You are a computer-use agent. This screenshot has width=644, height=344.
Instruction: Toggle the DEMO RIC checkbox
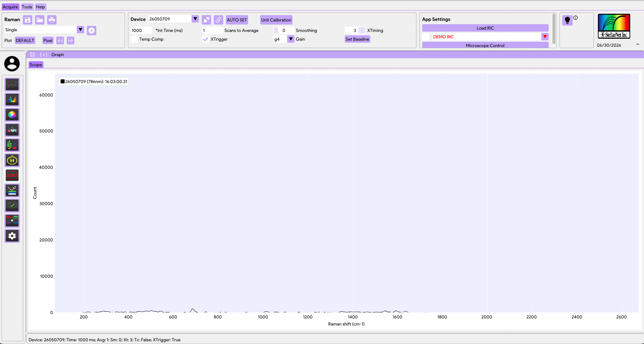pos(426,37)
